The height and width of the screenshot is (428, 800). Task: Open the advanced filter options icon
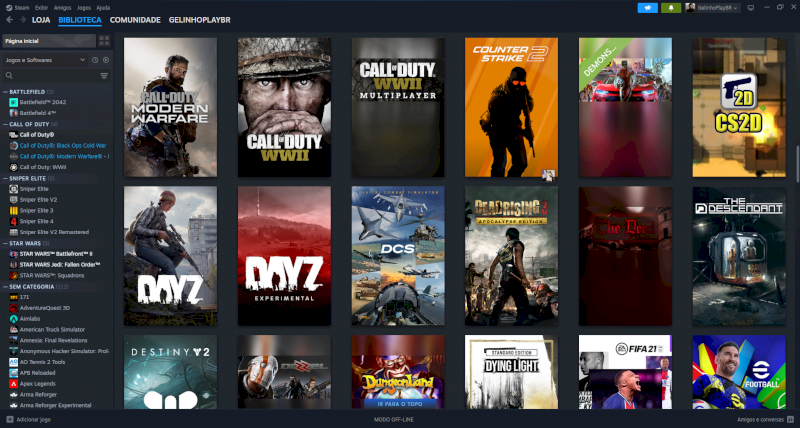[104, 75]
